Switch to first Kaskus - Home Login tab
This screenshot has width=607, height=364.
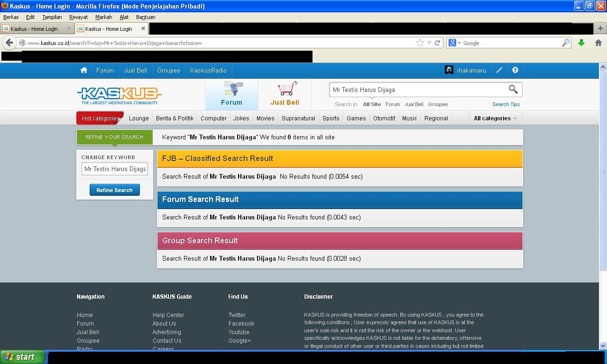(x=34, y=28)
